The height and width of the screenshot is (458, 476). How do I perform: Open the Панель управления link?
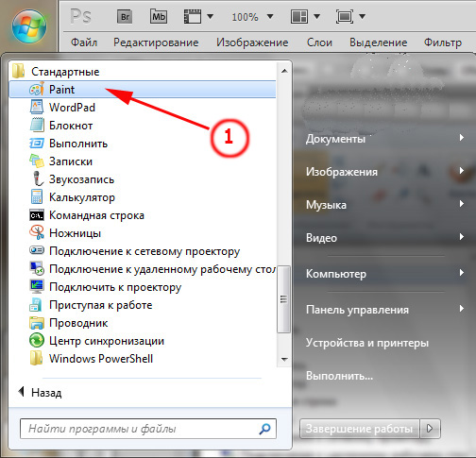tap(357, 310)
